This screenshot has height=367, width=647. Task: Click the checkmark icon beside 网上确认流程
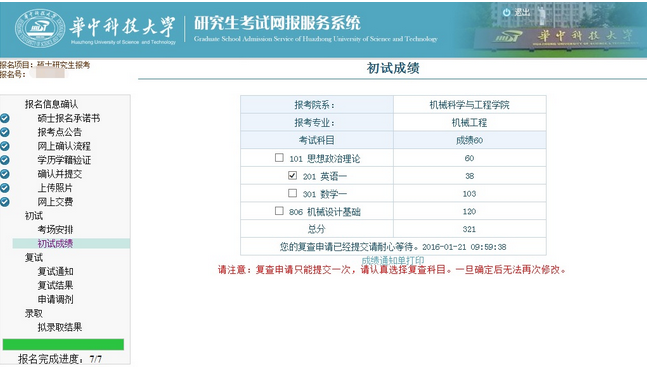(x=5, y=146)
